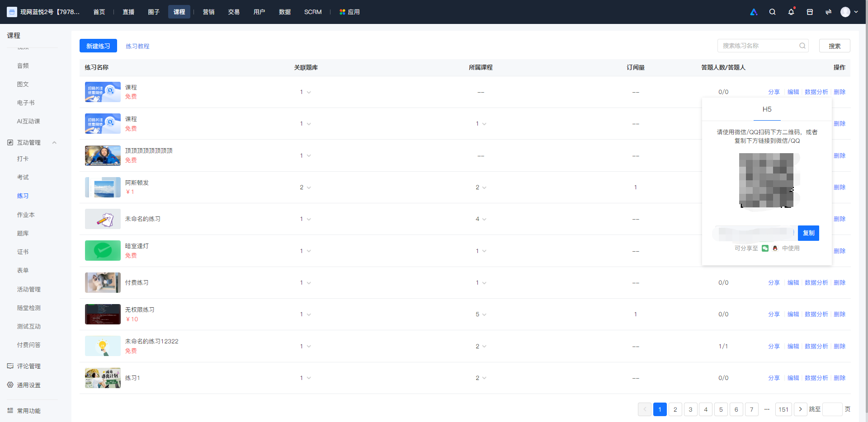Viewport: 868px width, 422px height.
Task: Open the user avatar menu
Action: [x=849, y=12]
